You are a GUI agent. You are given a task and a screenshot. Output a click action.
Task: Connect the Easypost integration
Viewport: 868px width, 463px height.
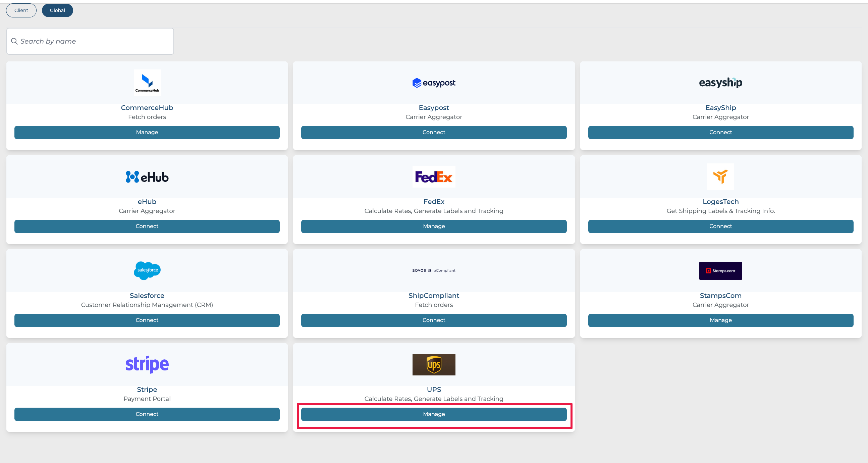[434, 133]
